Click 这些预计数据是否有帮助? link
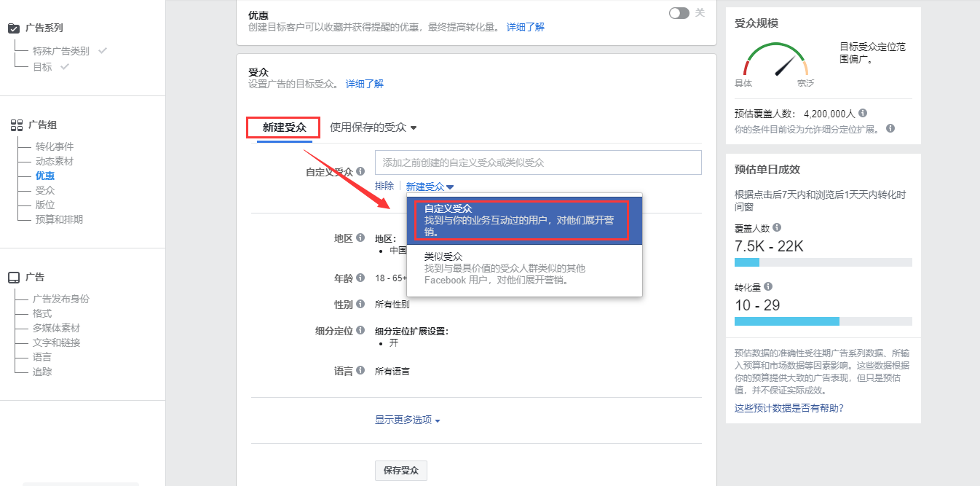 (x=789, y=408)
